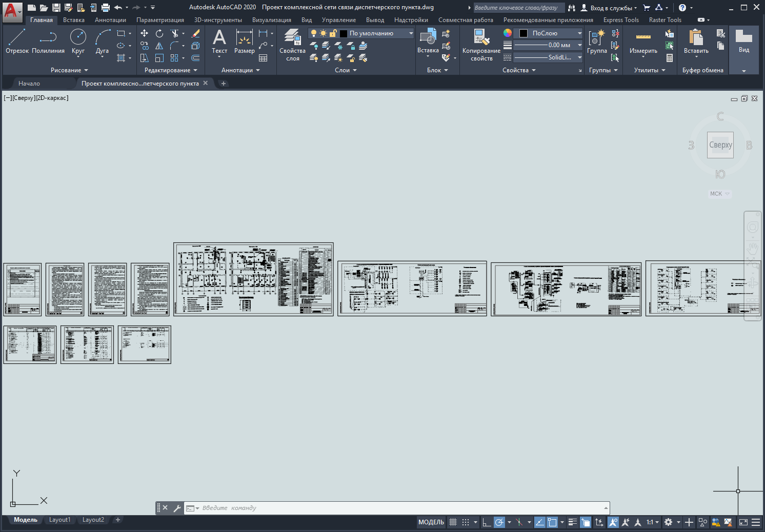Select the Polyline (Полилиния) tool
Viewport: 765px width, 532px height.
click(48, 41)
